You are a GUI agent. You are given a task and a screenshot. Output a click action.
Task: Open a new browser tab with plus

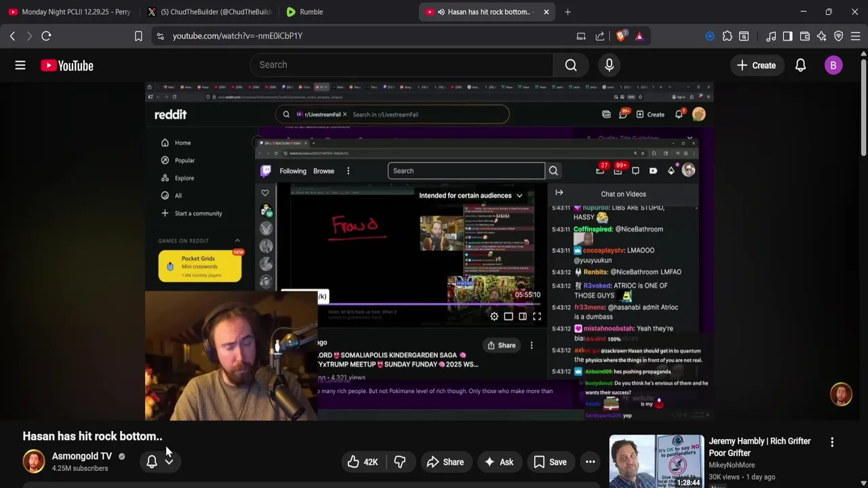tap(568, 12)
